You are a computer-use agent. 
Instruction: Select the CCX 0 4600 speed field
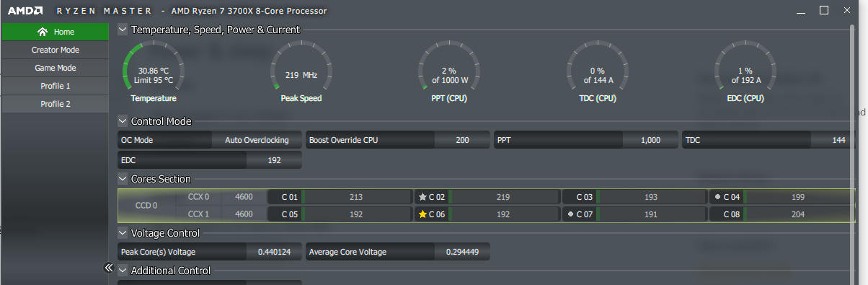244,196
